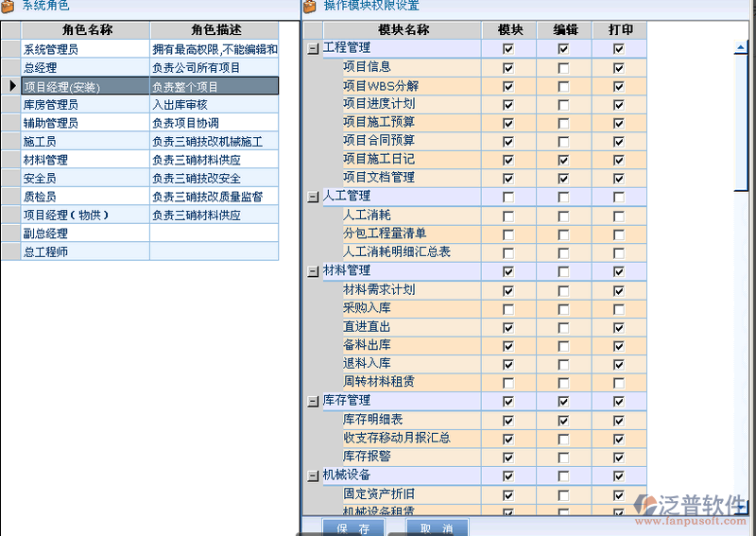Enable 模块 checkbox for 人工管理

(508, 197)
